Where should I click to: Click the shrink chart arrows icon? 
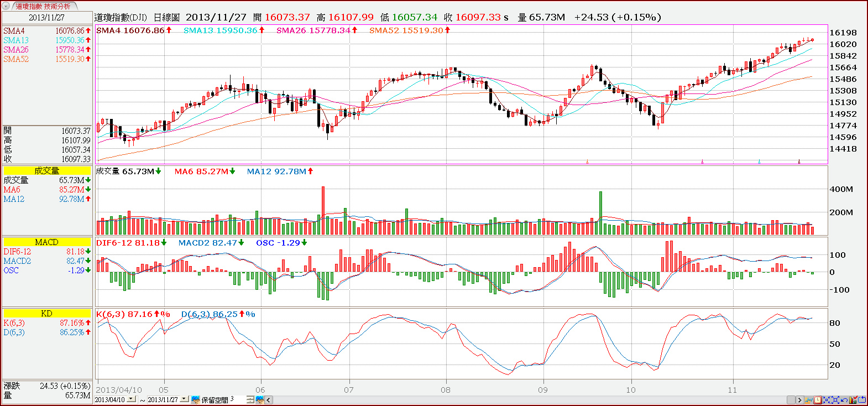(827, 399)
